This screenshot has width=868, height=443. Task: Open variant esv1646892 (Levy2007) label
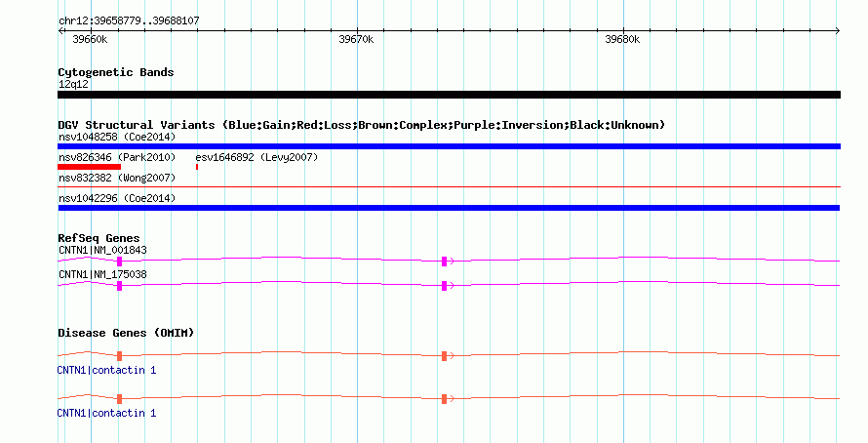(256, 157)
